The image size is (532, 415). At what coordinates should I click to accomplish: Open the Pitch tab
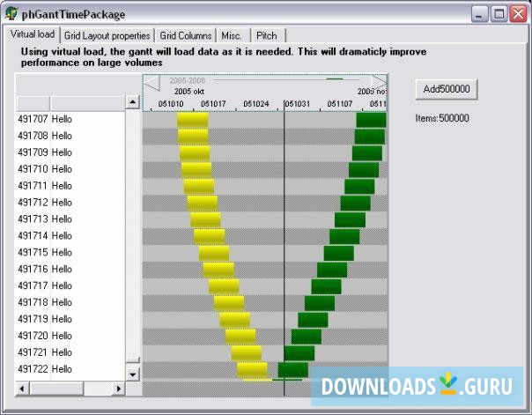[267, 35]
